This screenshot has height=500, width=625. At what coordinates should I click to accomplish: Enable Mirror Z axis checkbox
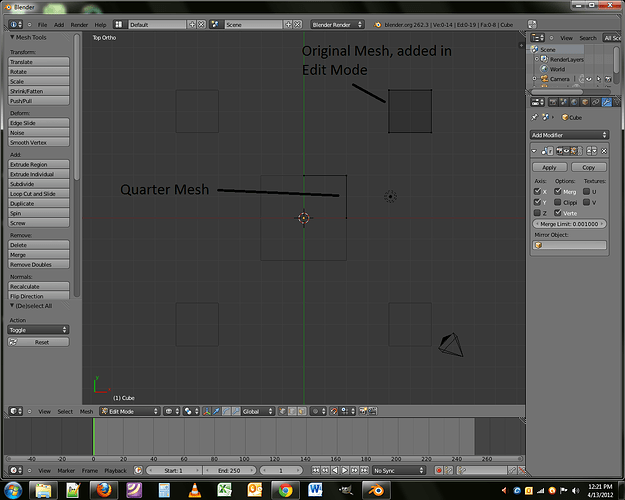coord(537,213)
